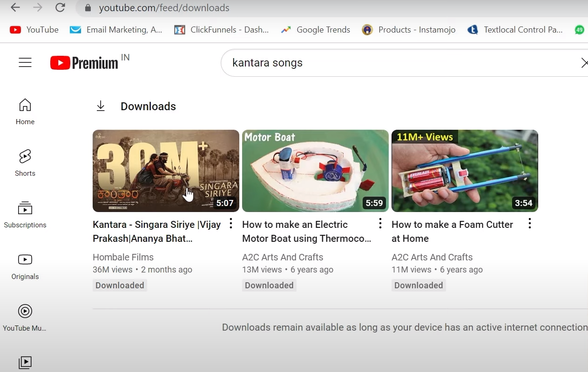Screen dimensions: 588x372
Task: Open YouTube Originals
Action: click(25, 266)
